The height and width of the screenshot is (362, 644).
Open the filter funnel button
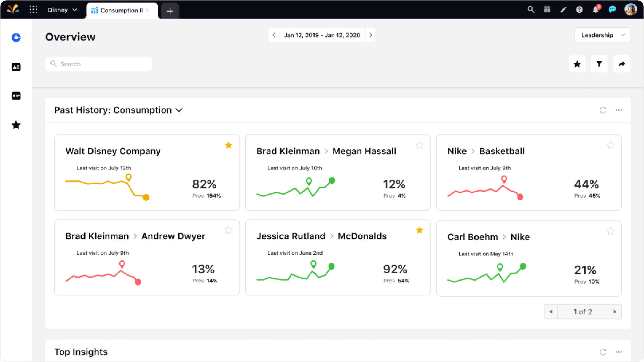click(599, 64)
